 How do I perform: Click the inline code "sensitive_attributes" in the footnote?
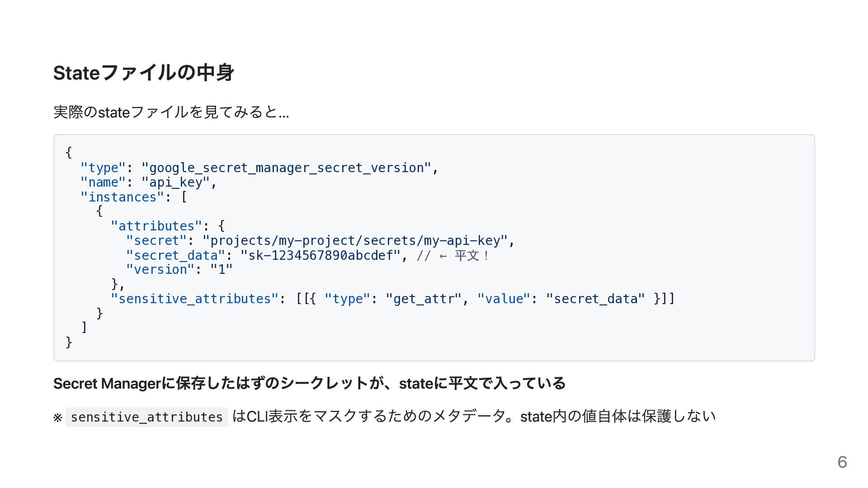coord(146,417)
